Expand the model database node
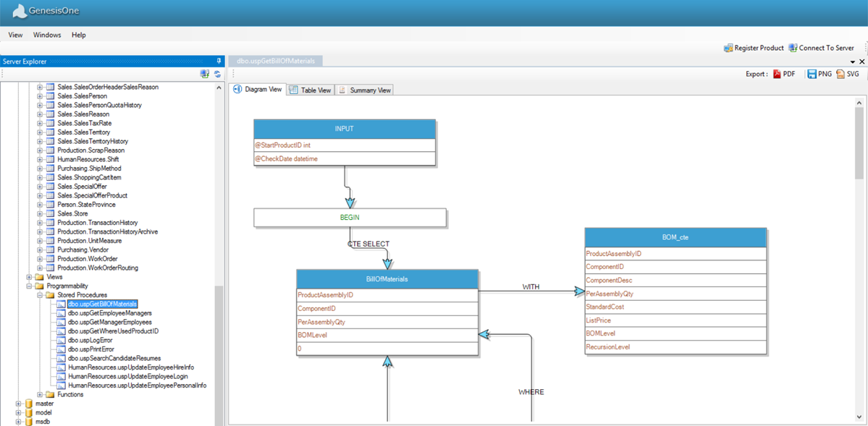Viewport: 868px width, 426px height. click(18, 413)
